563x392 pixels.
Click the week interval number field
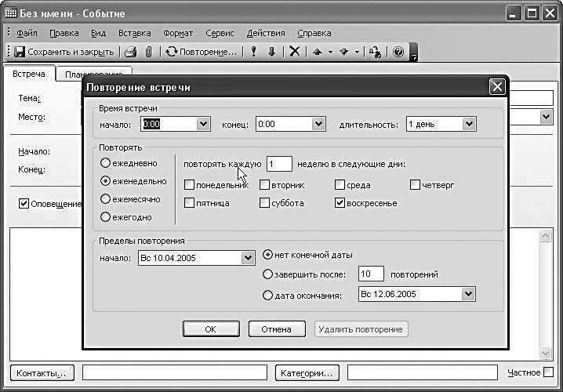279,164
